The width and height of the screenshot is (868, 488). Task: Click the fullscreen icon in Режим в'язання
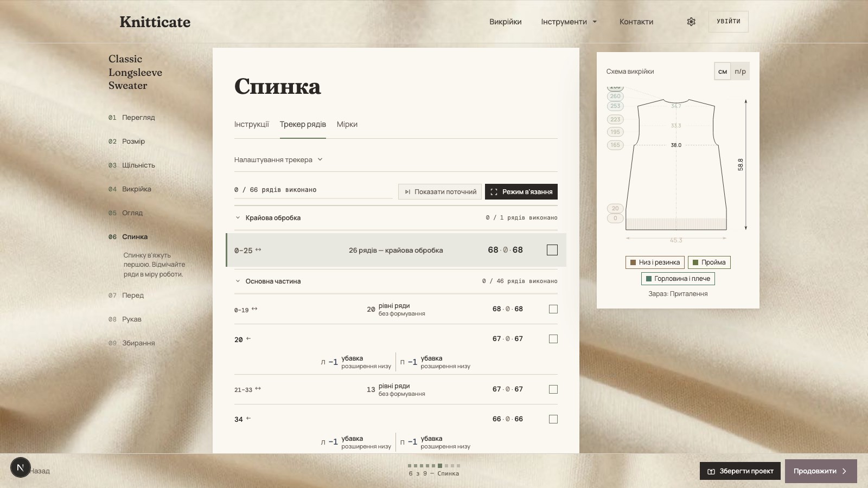494,192
